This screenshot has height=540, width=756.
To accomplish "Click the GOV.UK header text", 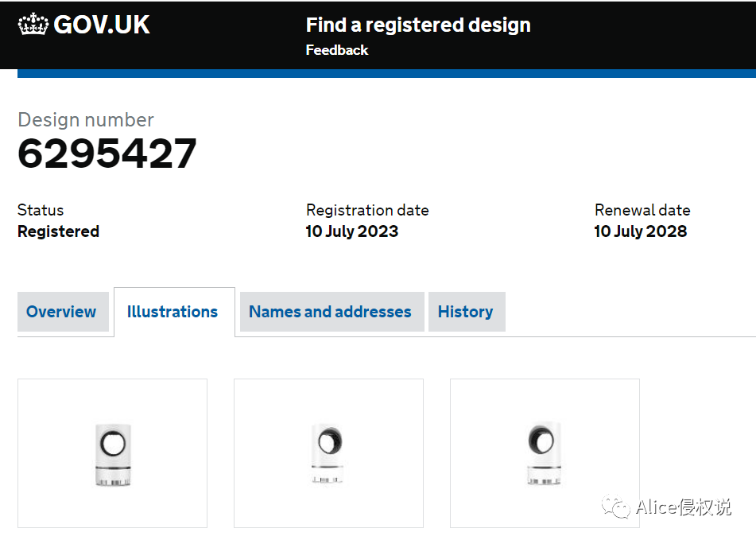I will [x=101, y=25].
